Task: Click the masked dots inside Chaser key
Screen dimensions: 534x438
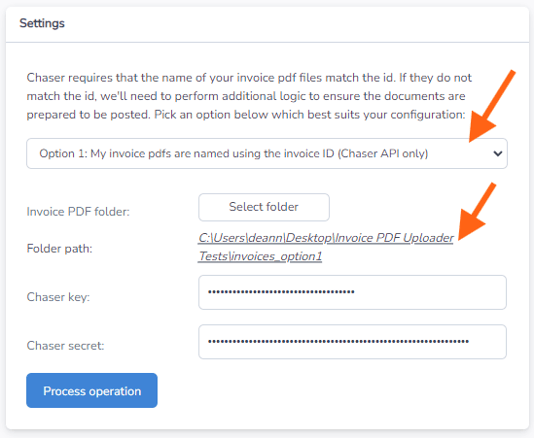Action: coord(281,292)
